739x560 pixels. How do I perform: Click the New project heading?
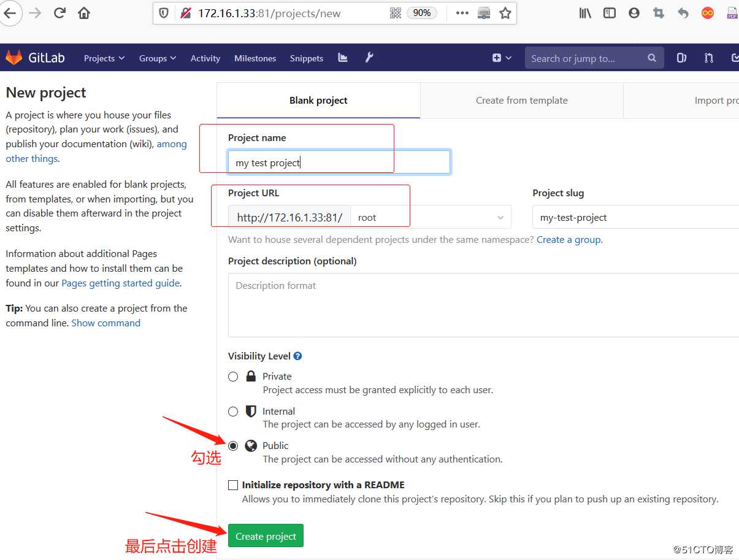46,93
